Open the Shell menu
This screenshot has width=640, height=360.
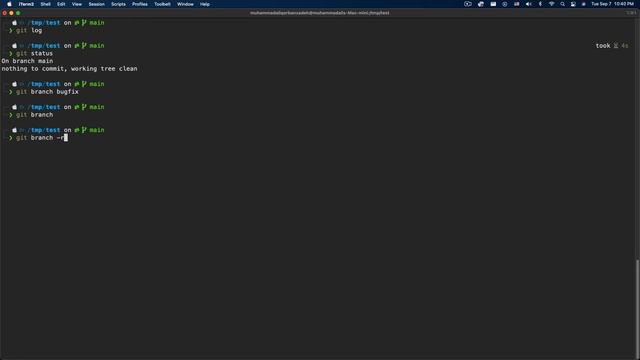(x=45, y=4)
